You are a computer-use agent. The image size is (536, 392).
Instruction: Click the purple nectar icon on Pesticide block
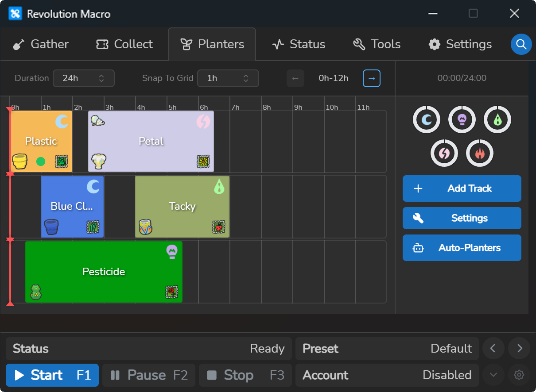(x=172, y=252)
